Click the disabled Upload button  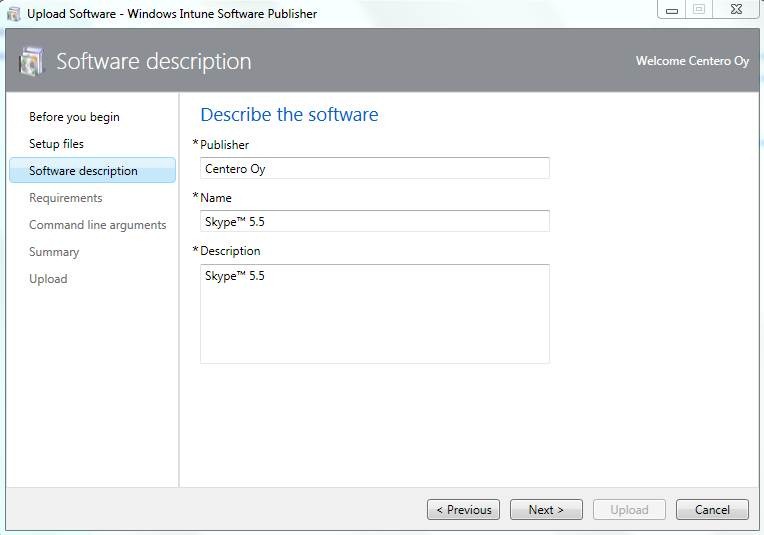click(629, 510)
